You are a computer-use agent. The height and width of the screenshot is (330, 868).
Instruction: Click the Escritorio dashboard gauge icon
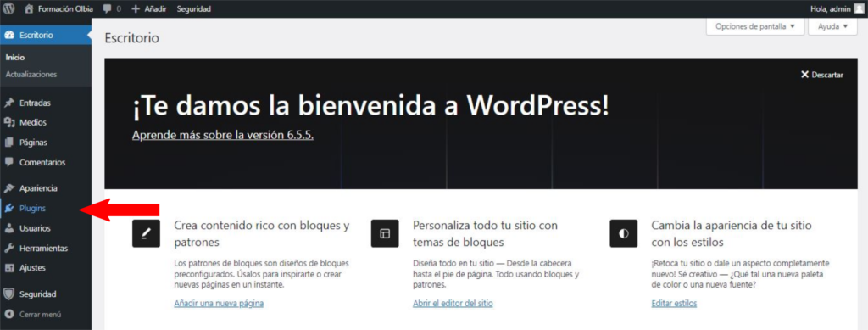click(x=8, y=36)
